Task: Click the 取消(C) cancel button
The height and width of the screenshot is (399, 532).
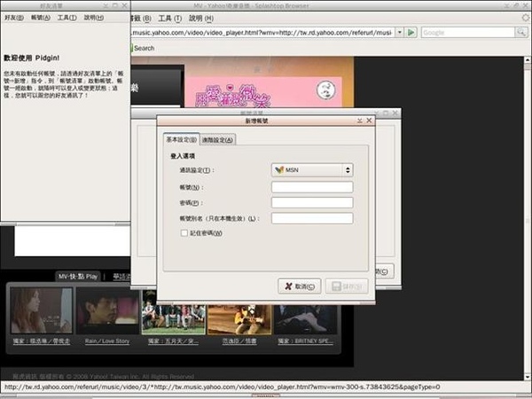Action: tap(300, 286)
